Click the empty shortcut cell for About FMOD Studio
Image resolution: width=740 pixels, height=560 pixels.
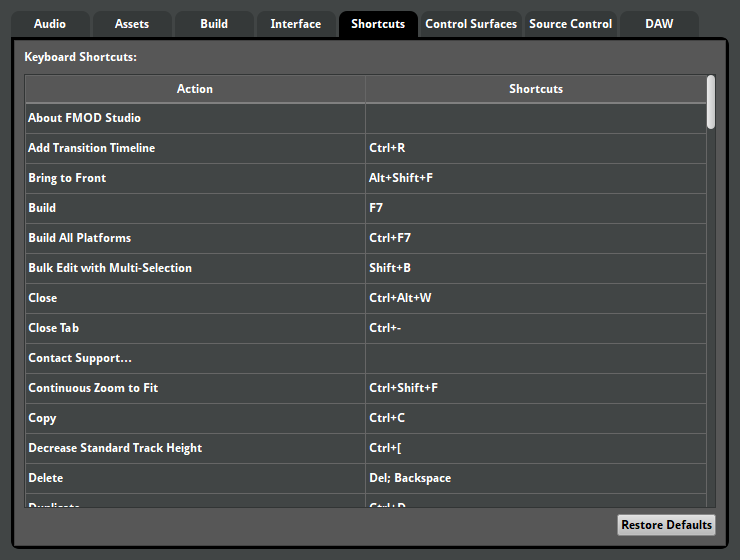[x=536, y=118]
